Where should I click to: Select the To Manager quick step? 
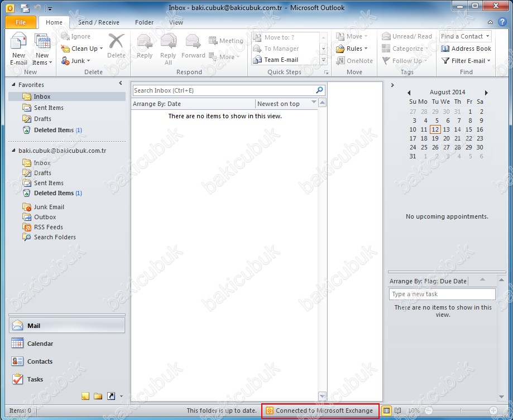[x=285, y=49]
